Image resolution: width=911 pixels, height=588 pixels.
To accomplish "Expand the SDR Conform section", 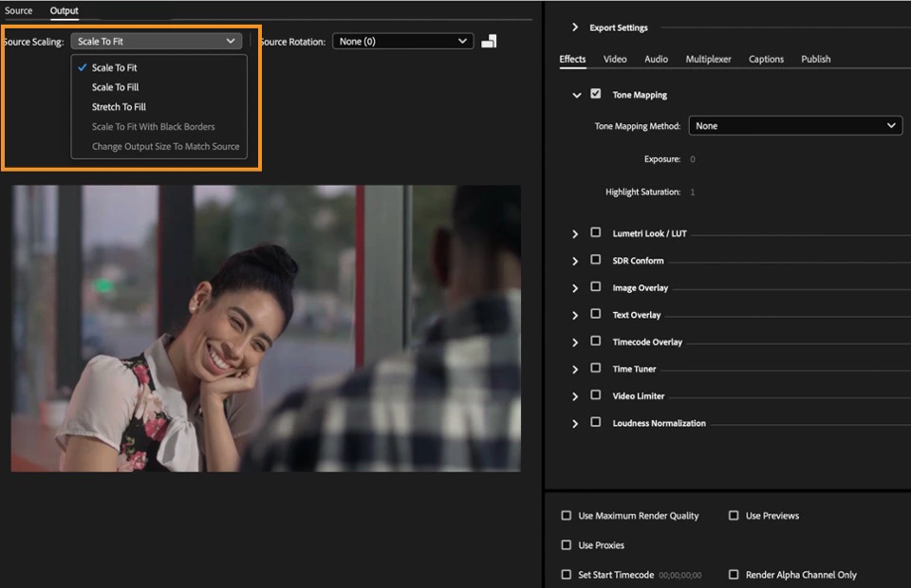I will coord(575,260).
